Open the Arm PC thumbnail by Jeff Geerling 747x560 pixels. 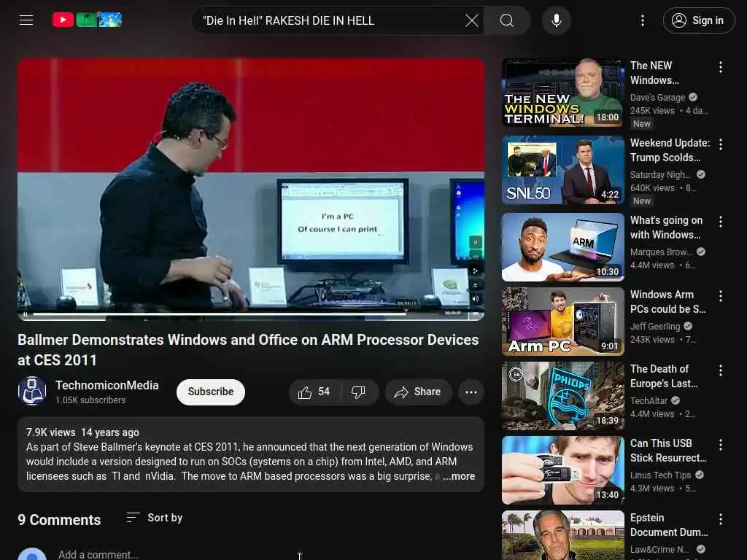[x=562, y=322]
